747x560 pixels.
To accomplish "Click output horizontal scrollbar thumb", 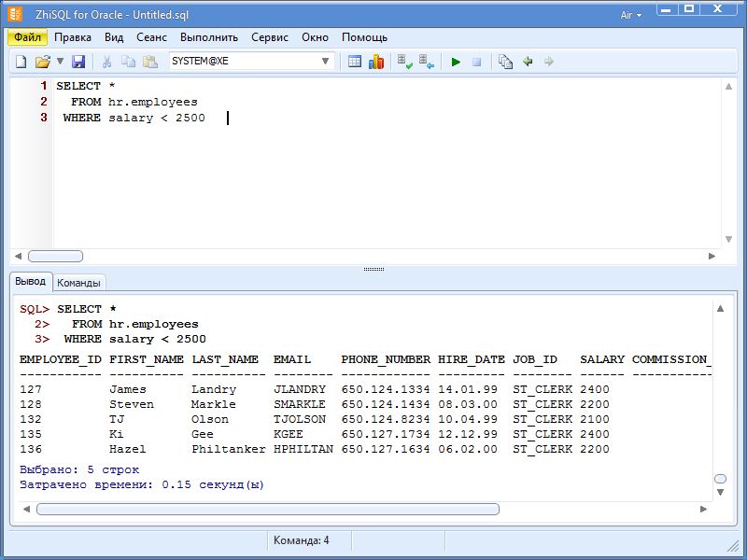I will (x=268, y=509).
